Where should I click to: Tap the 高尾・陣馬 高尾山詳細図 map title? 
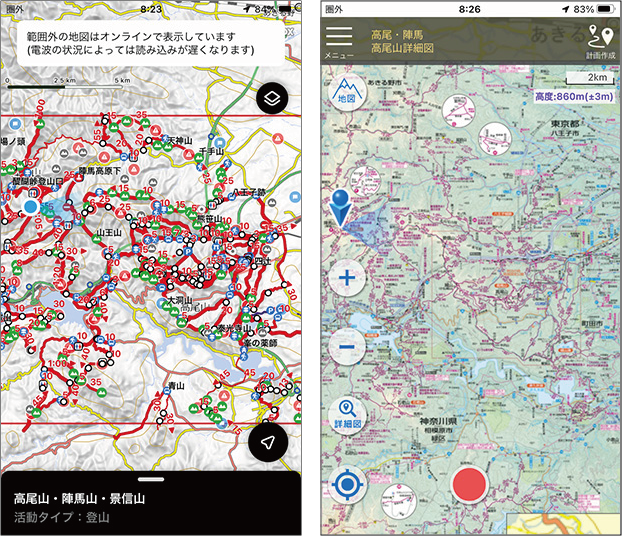pos(402,42)
